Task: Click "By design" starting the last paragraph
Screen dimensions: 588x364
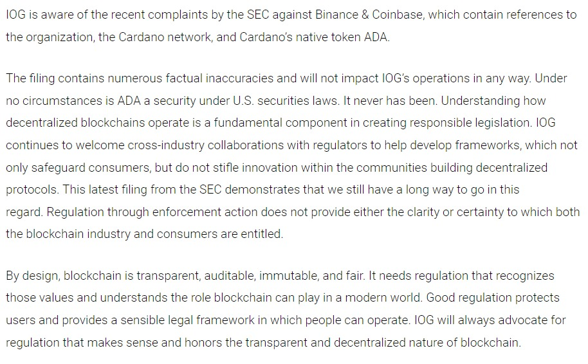Action: coord(33,276)
